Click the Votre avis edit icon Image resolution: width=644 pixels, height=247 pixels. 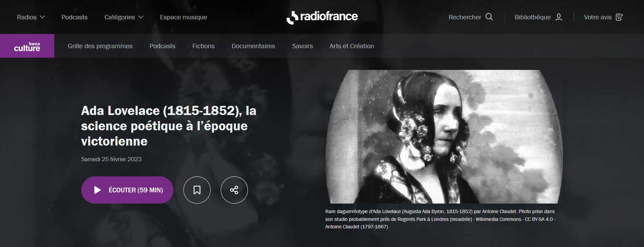(619, 17)
